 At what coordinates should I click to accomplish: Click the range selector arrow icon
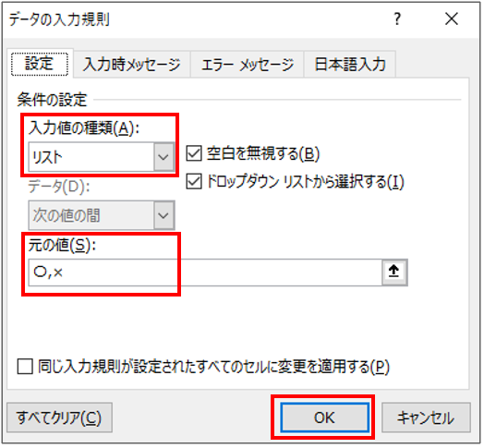click(393, 272)
